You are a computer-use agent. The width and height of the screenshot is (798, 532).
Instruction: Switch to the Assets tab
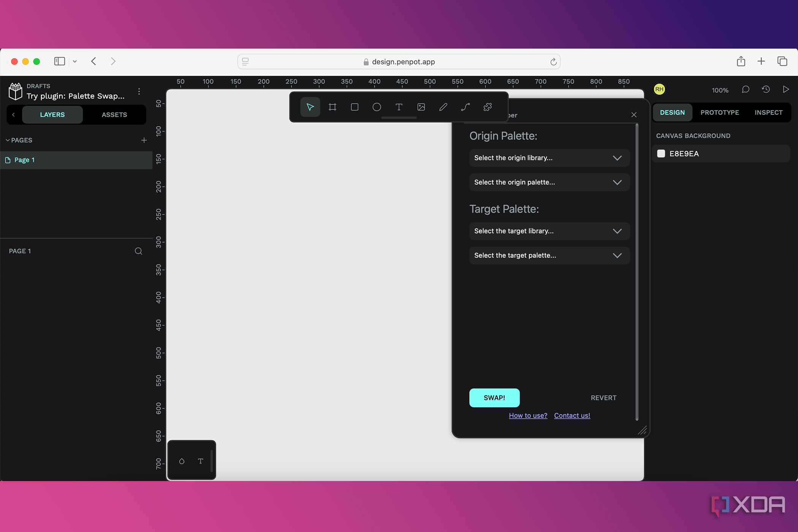(x=114, y=115)
